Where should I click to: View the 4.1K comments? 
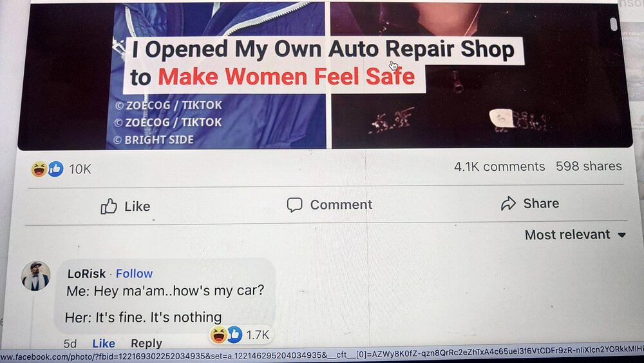coord(500,166)
